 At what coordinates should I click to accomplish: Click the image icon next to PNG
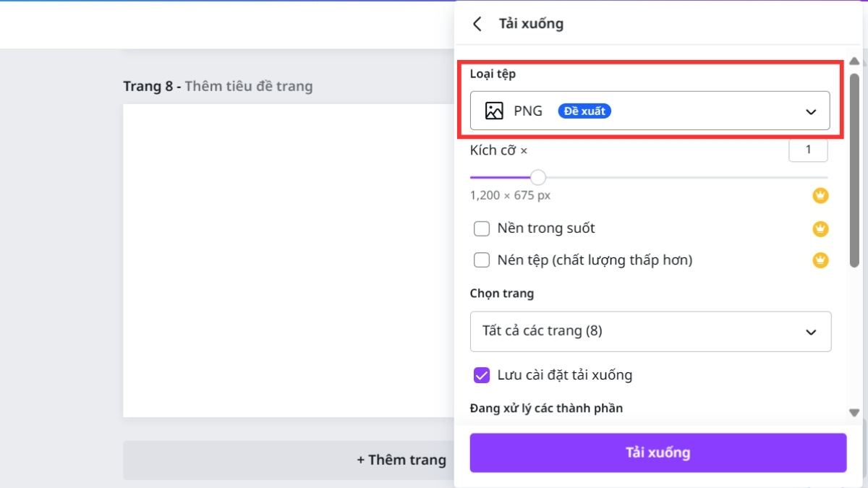click(x=494, y=111)
